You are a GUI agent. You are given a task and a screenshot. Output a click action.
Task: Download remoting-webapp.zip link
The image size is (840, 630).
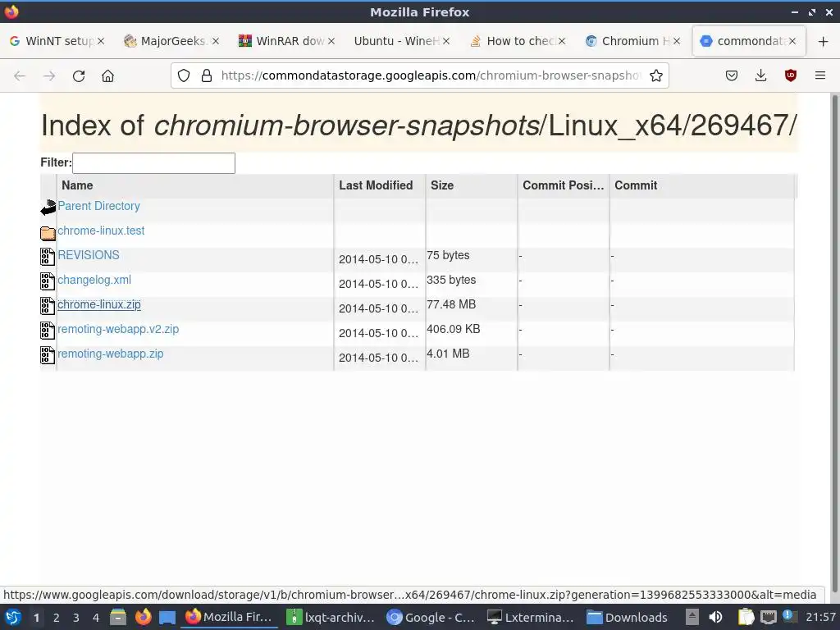[x=111, y=354]
